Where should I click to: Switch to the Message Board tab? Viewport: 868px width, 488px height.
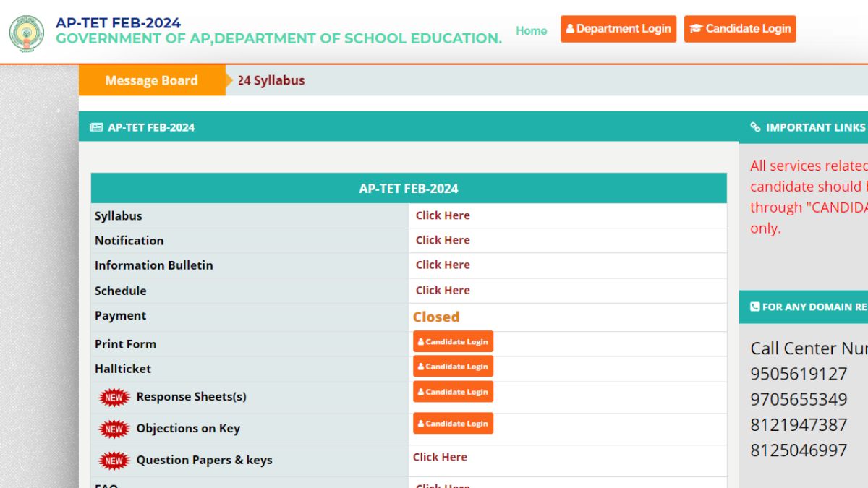click(151, 80)
